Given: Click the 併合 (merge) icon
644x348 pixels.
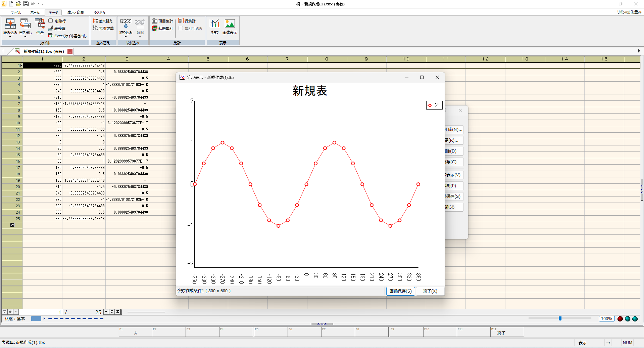Looking at the screenshot, I should tap(40, 24).
